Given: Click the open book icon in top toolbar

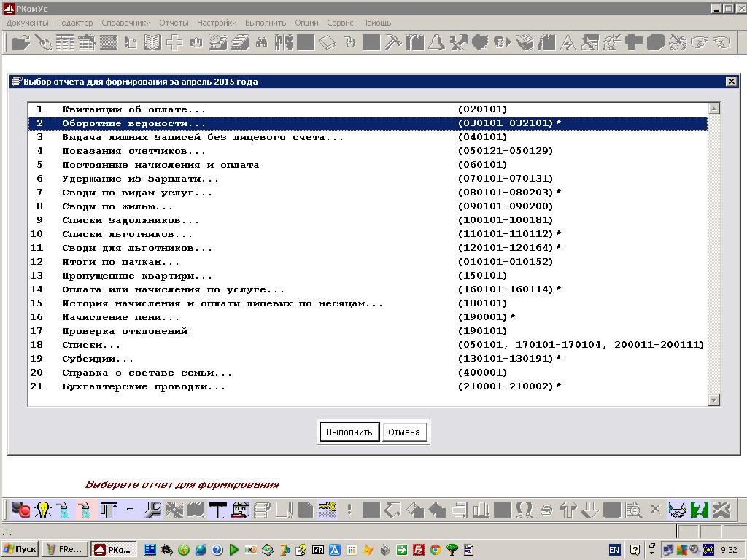Looking at the screenshot, I should click(x=152, y=42).
